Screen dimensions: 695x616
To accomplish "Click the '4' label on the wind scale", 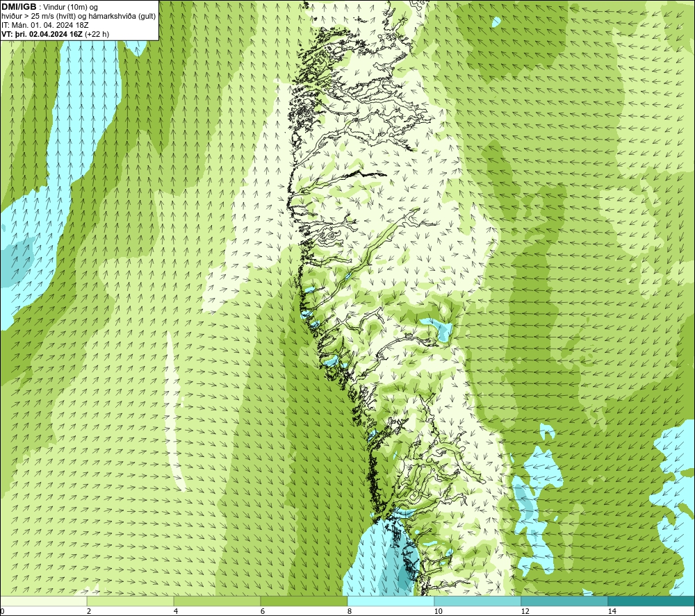I will tap(176, 612).
